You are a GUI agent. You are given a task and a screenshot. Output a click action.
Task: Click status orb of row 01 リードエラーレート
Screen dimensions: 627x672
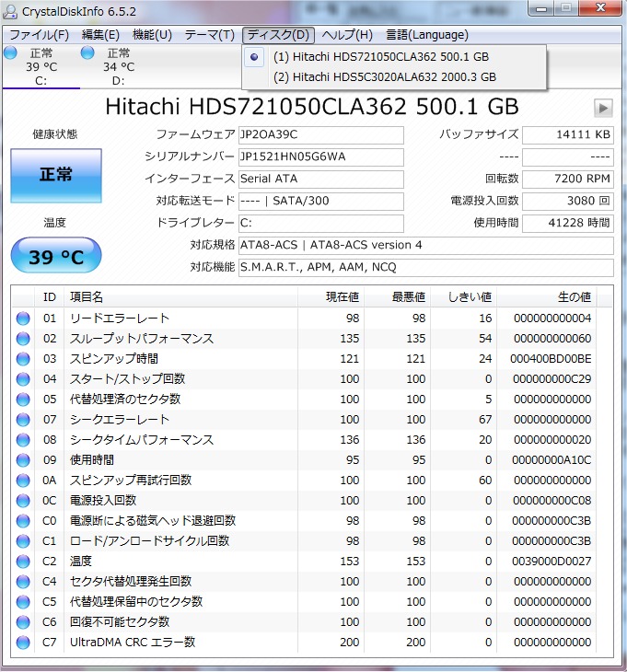pos(23,319)
